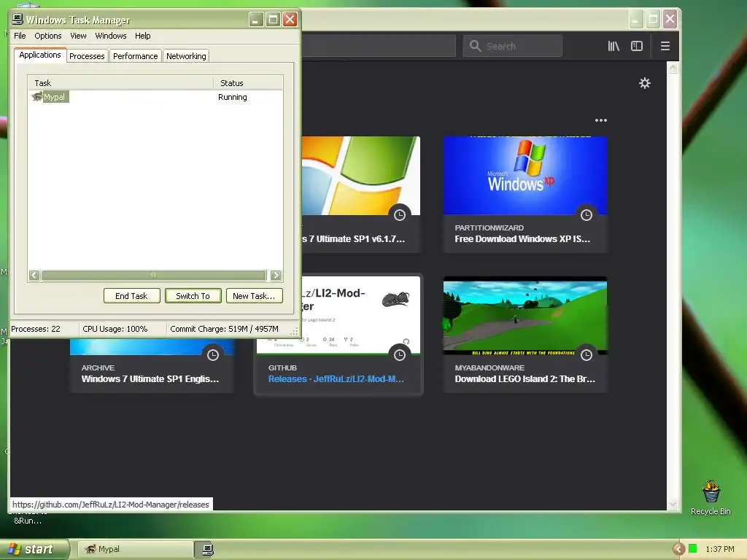Click ARCHIVE source label

pyautogui.click(x=98, y=368)
